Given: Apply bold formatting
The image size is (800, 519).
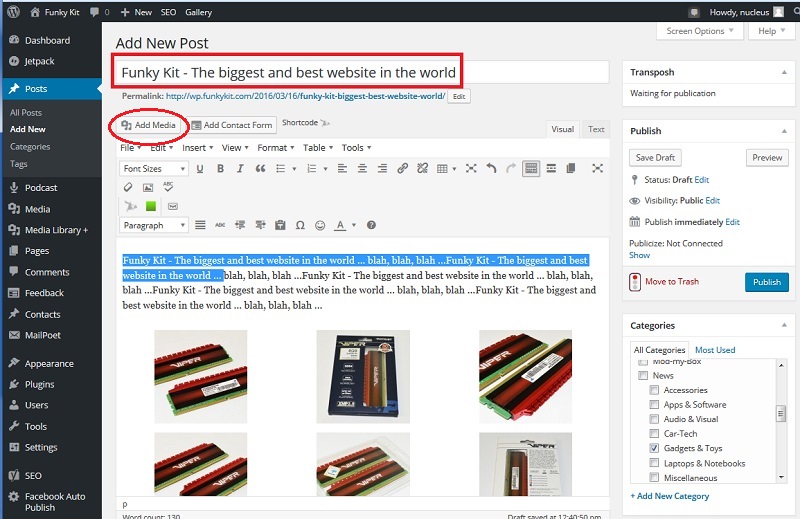Looking at the screenshot, I should (220, 168).
